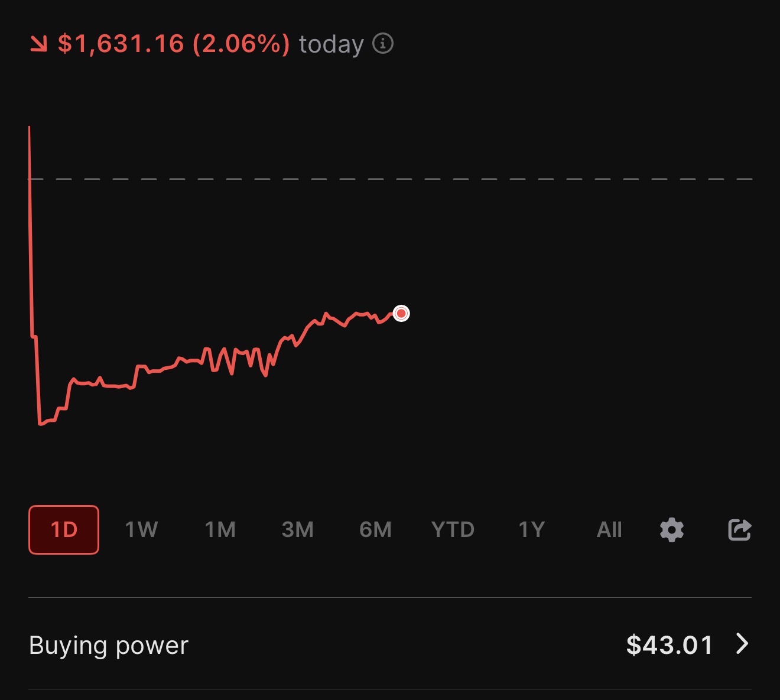
Task: Switch chart to 6M range
Action: [376, 530]
